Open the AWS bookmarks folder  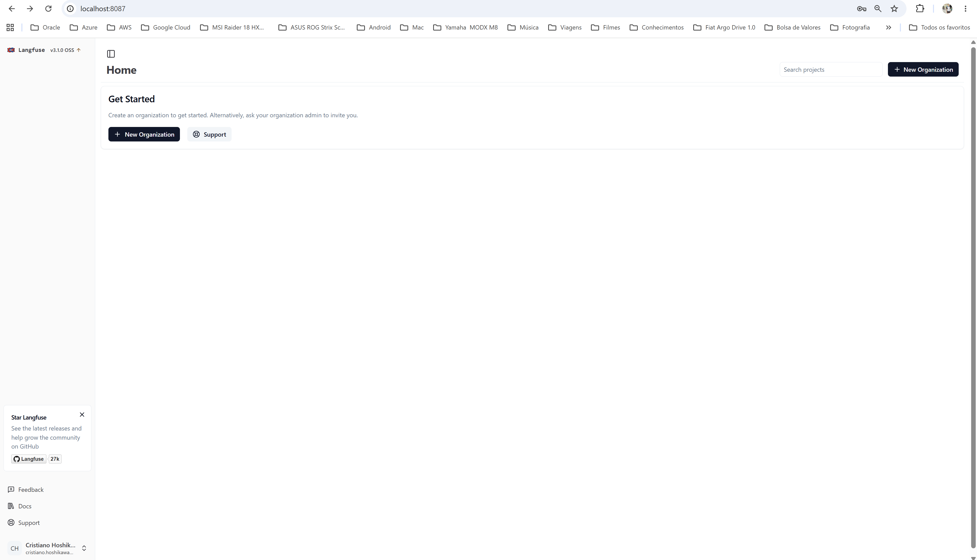119,27
